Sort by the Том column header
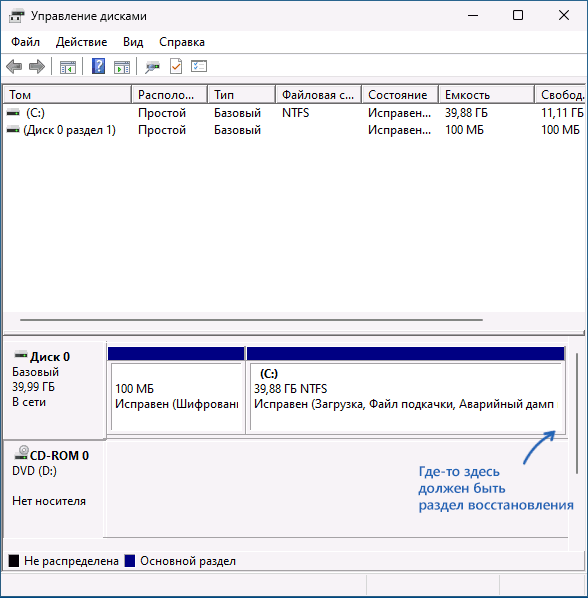Image resolution: width=588 pixels, height=598 pixels. point(67,95)
